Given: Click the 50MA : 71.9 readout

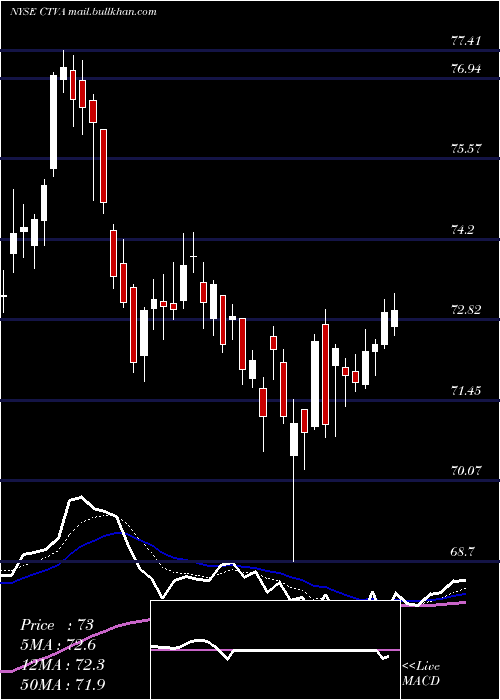Looking at the screenshot, I should point(62,684).
